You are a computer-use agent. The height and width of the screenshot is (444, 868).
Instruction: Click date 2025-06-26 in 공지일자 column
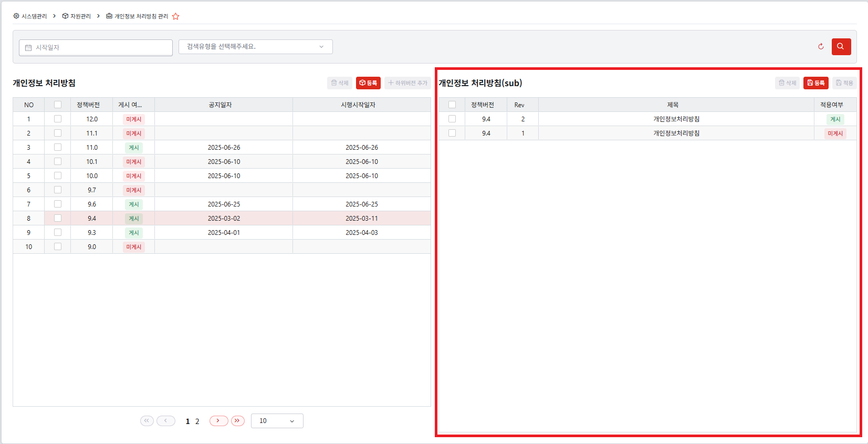(224, 147)
